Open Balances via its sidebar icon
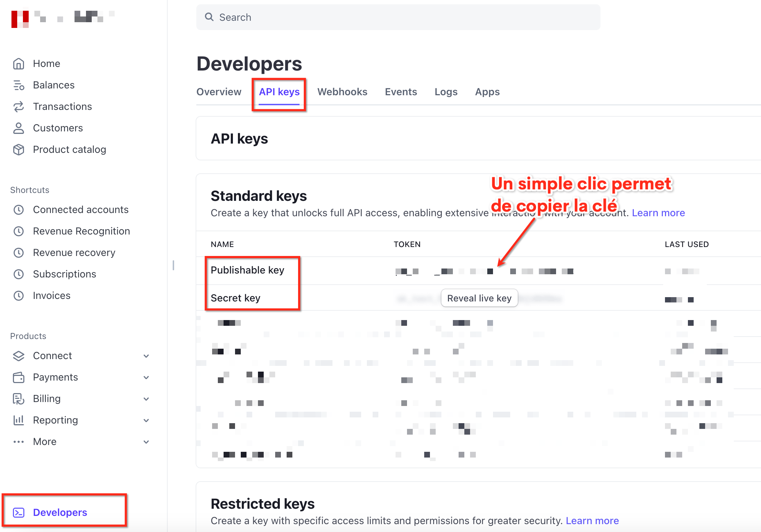The width and height of the screenshot is (761, 532). (x=19, y=85)
